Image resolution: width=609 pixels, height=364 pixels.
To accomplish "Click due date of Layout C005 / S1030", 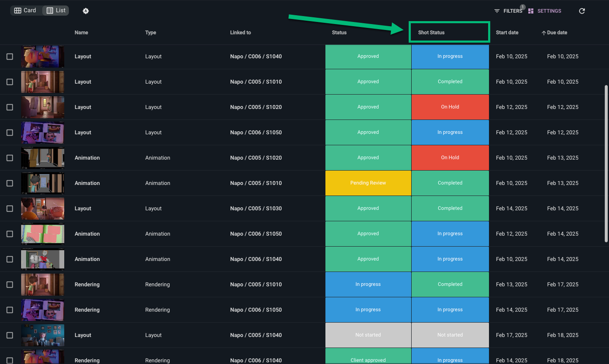I will 563,209.
